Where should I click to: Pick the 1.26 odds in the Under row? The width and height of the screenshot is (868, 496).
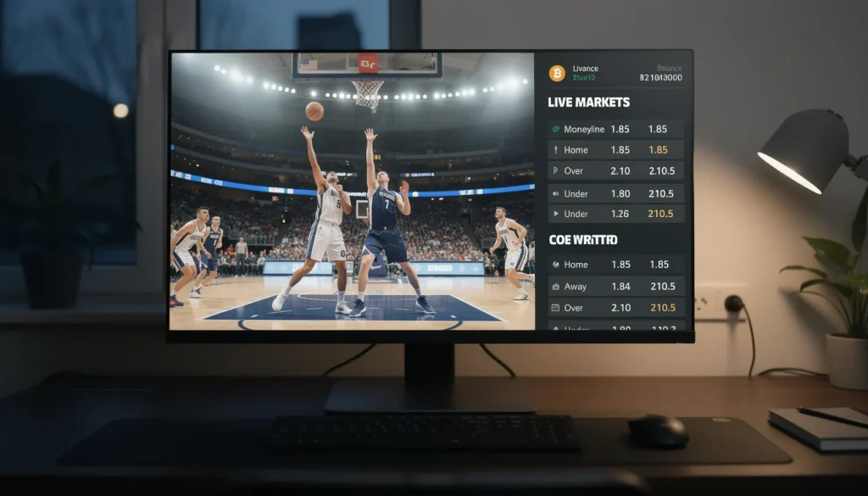[620, 214]
